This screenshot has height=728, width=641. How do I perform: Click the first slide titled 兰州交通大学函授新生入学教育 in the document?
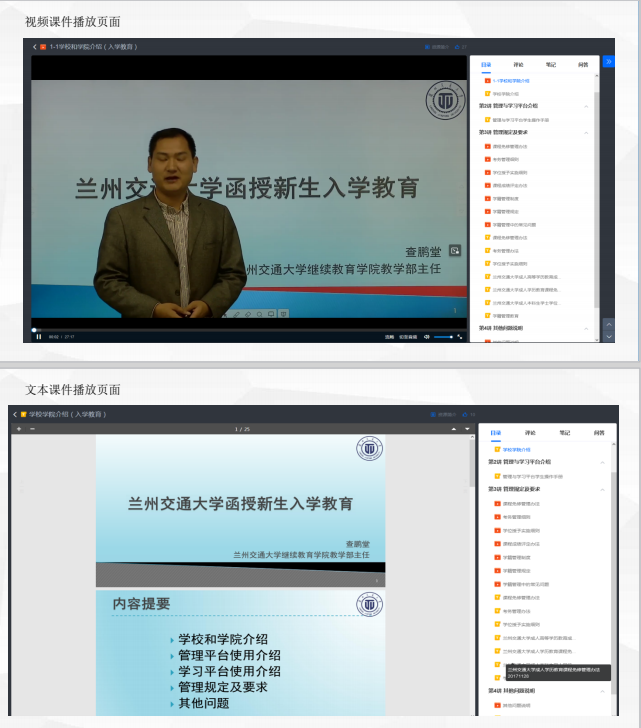coord(240,510)
